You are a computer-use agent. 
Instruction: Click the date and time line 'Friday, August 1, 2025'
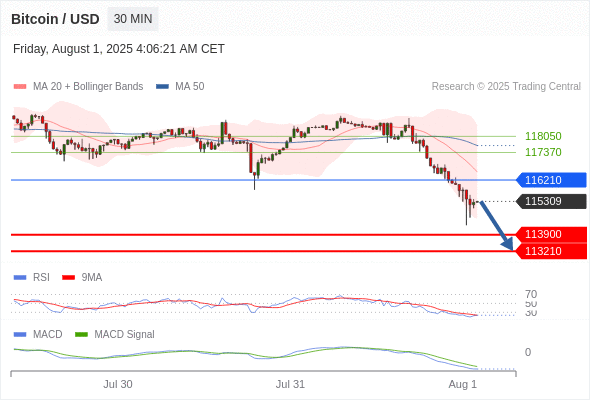[x=119, y=49]
